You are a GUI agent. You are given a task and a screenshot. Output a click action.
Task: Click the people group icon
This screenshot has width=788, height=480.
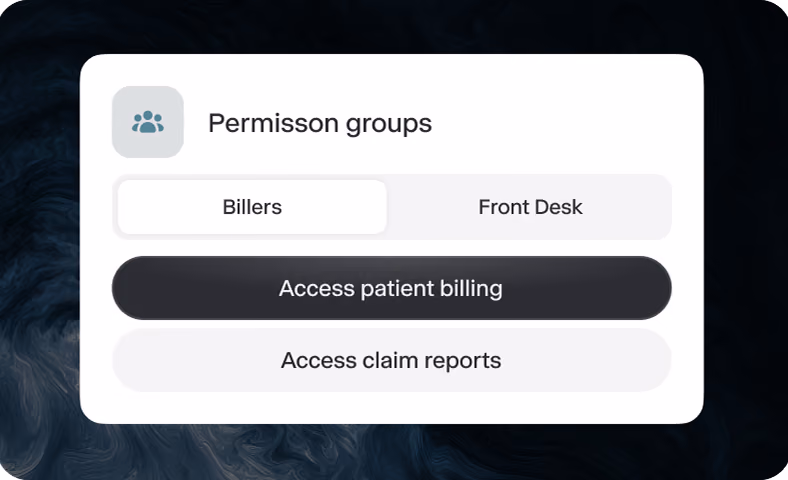[148, 122]
